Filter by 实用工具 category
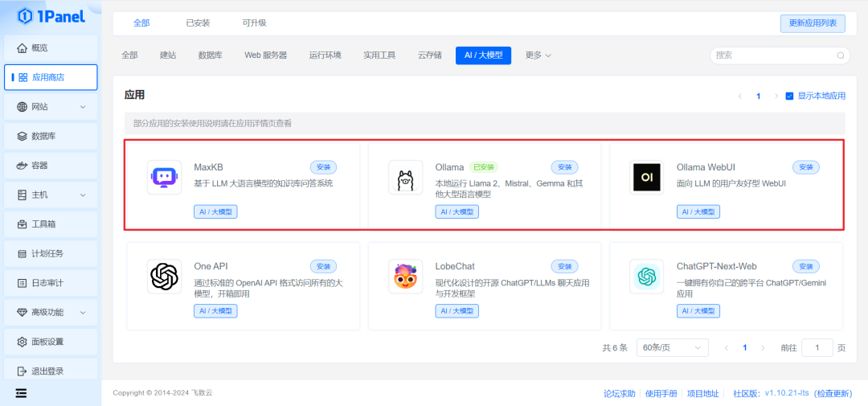This screenshot has height=406, width=868. tap(379, 55)
